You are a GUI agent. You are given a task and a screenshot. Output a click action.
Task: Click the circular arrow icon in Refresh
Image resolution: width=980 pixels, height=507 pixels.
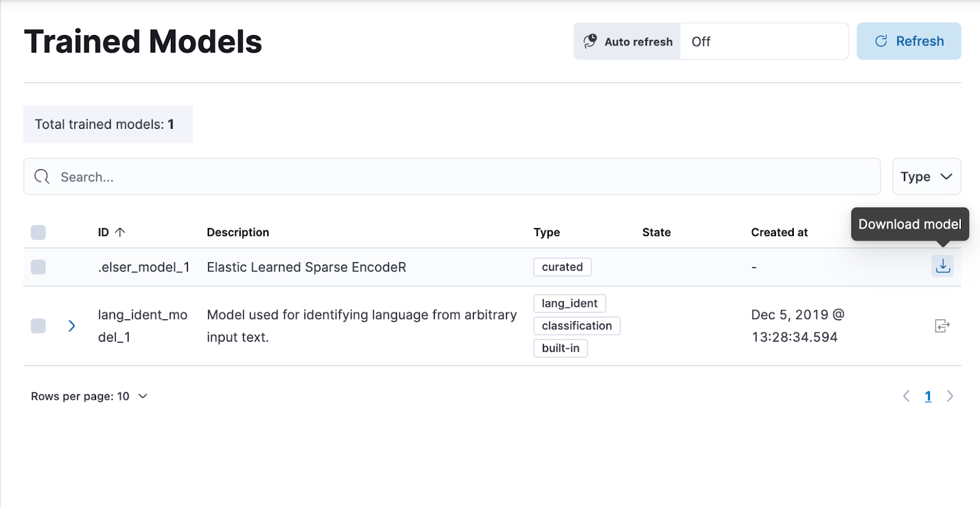(x=881, y=41)
